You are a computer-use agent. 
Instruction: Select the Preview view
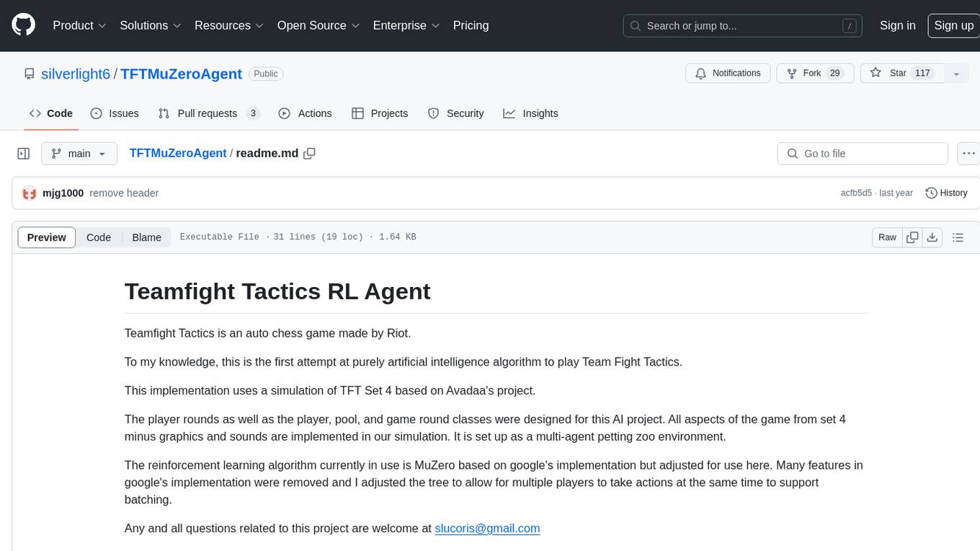[47, 237]
